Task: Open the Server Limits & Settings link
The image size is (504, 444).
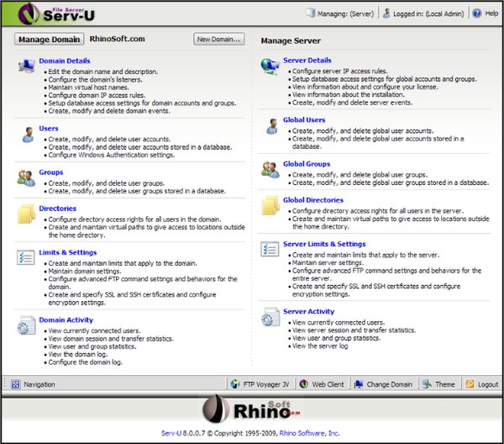Action: click(x=324, y=244)
